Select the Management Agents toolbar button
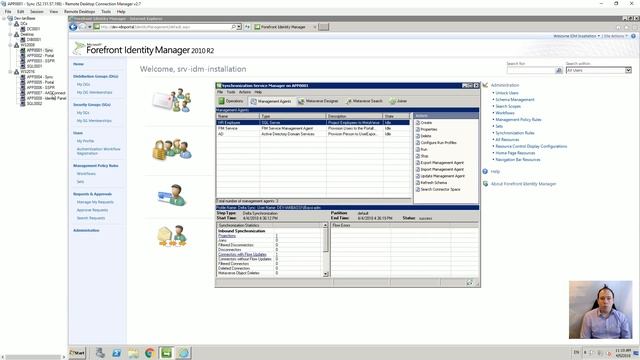This screenshot has width=640, height=360. tap(271, 101)
